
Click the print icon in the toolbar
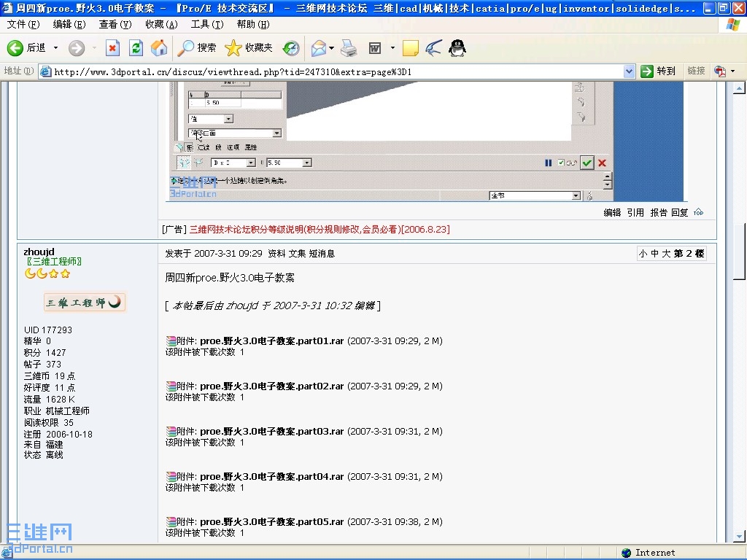349,49
